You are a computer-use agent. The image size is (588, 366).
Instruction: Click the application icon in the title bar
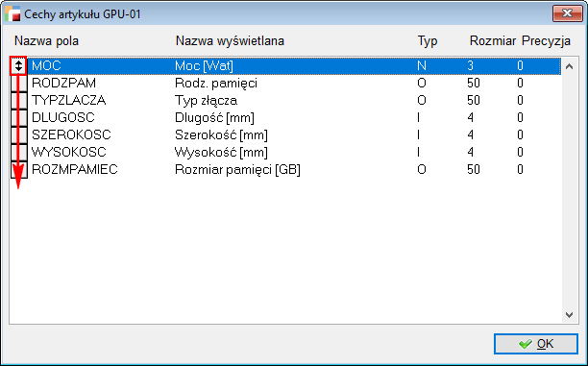tap(12, 13)
